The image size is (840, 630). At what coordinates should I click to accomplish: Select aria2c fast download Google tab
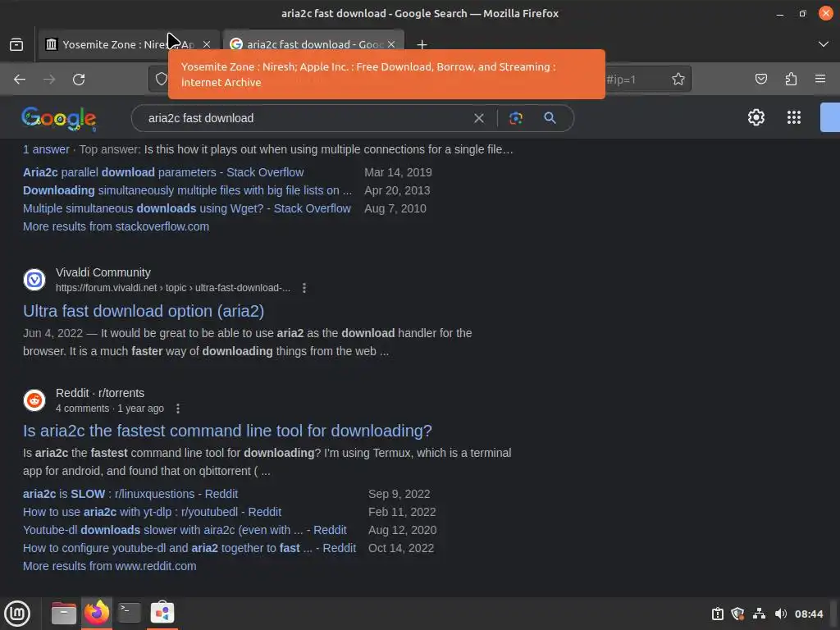(314, 44)
